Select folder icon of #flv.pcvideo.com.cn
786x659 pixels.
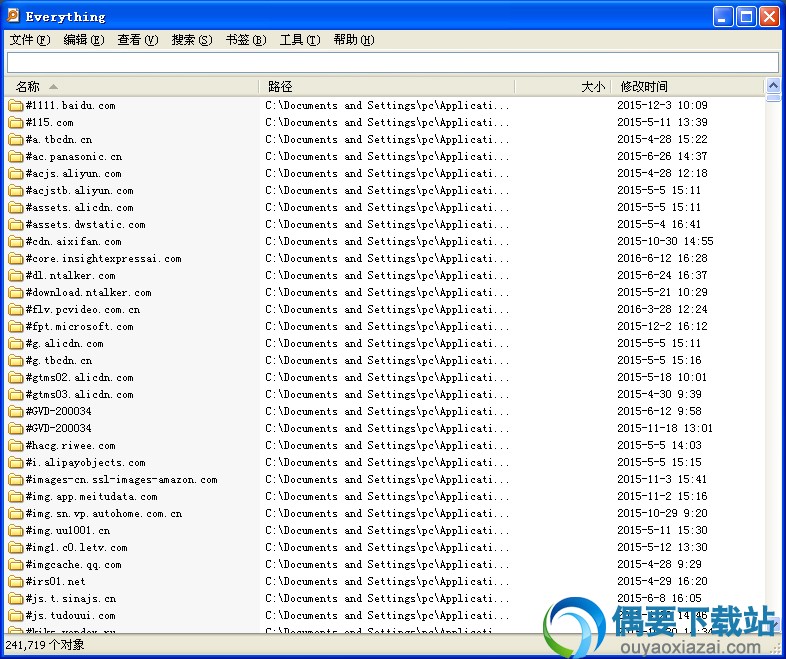16,310
